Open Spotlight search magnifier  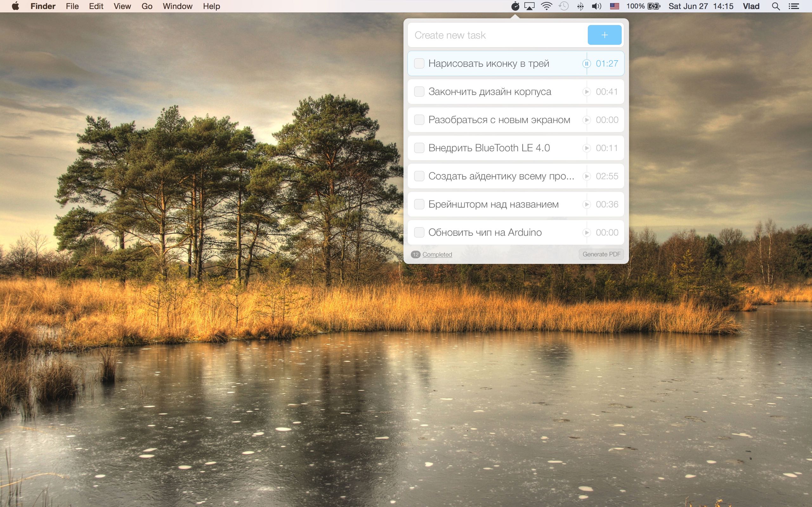pos(776,6)
